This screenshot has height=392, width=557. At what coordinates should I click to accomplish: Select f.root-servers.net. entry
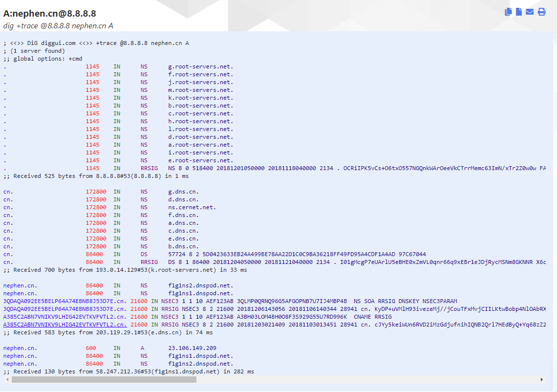[201, 74]
